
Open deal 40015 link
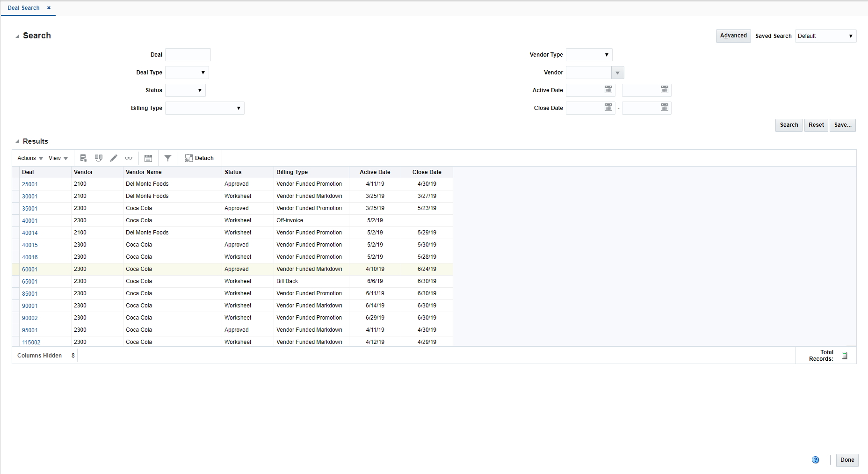(x=30, y=245)
